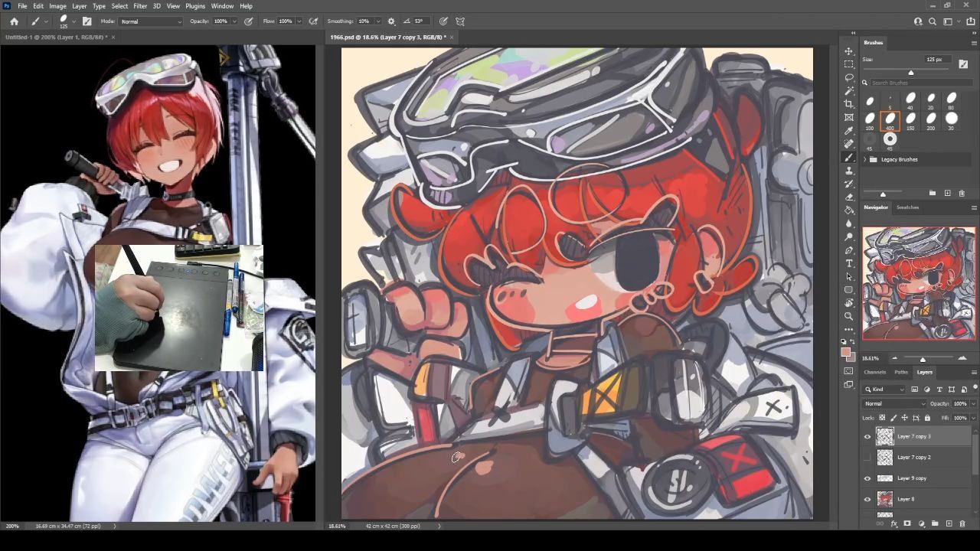Viewport: 980px width, 551px height.
Task: Click the brush Size slider handle
Action: (x=910, y=73)
